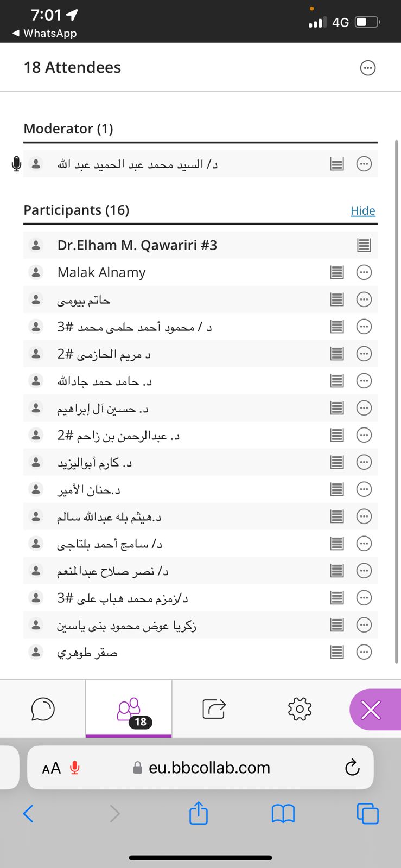Open attendee controls for Malak Alnamy
This screenshot has width=401, height=868.
[x=364, y=272]
